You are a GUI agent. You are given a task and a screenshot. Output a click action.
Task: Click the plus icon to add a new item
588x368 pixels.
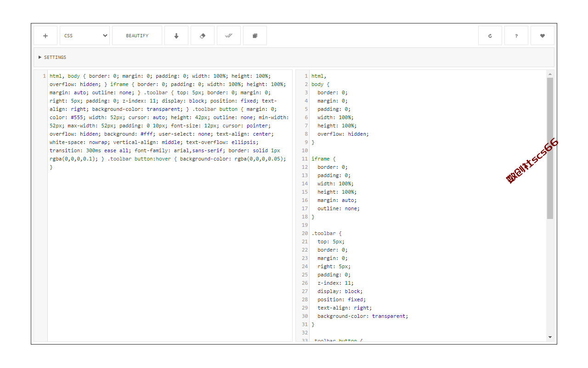(45, 35)
